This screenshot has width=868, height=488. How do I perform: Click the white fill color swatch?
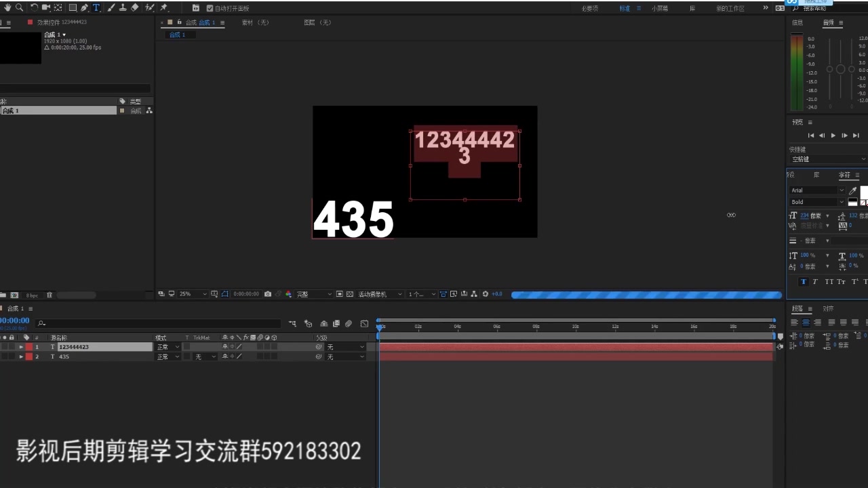pyautogui.click(x=864, y=192)
